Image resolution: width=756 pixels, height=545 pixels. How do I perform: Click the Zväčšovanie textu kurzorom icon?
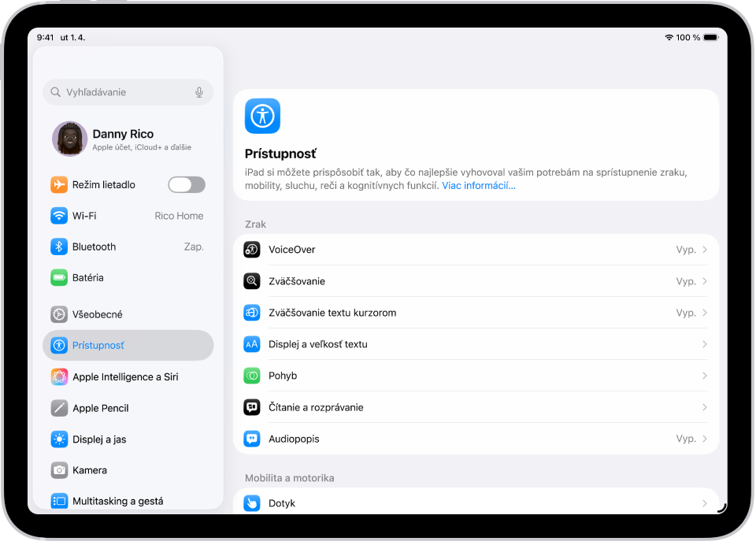252,313
